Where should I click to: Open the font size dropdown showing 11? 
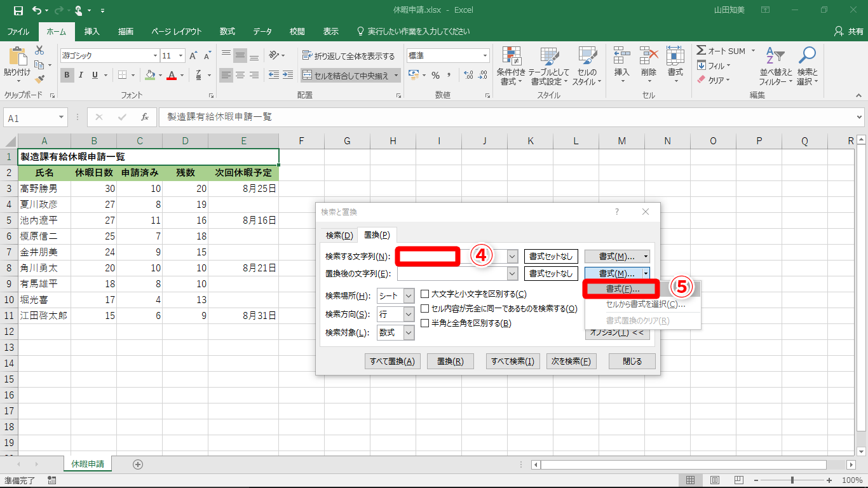point(181,56)
